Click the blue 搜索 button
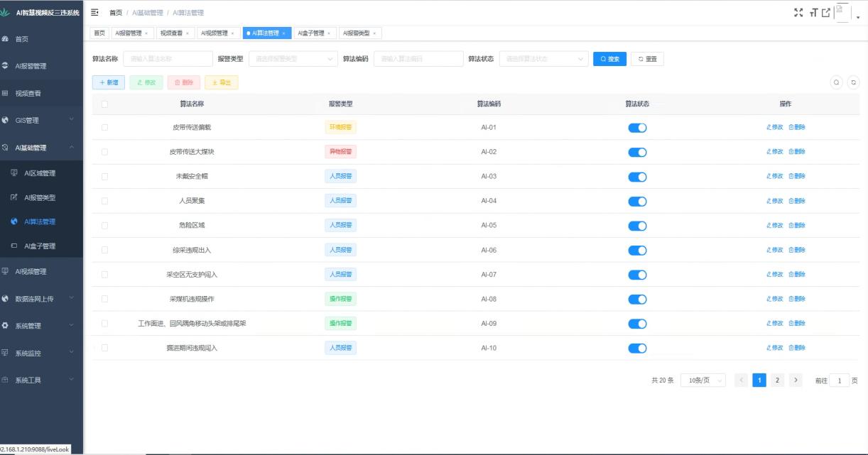This screenshot has width=868, height=455. (x=609, y=59)
